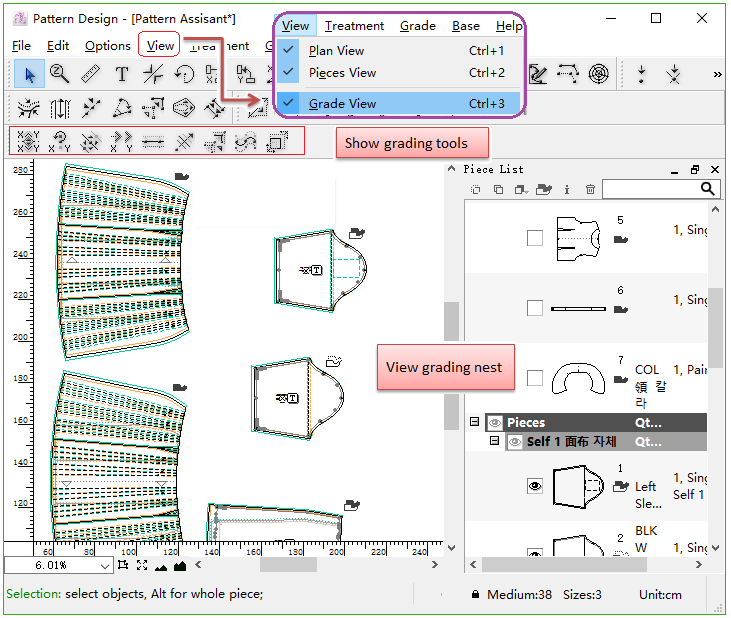The height and width of the screenshot is (618, 731).
Task: Click the rotate tool icon
Action: pyautogui.click(x=184, y=74)
